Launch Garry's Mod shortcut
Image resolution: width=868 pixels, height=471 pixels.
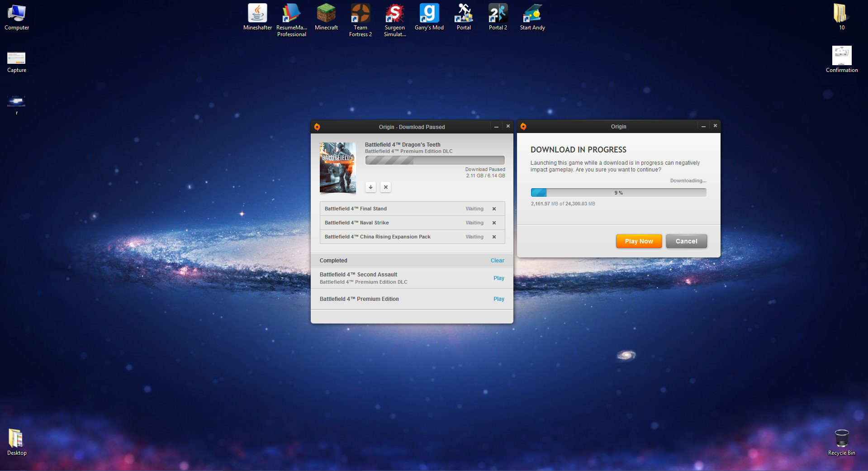[x=429, y=17]
